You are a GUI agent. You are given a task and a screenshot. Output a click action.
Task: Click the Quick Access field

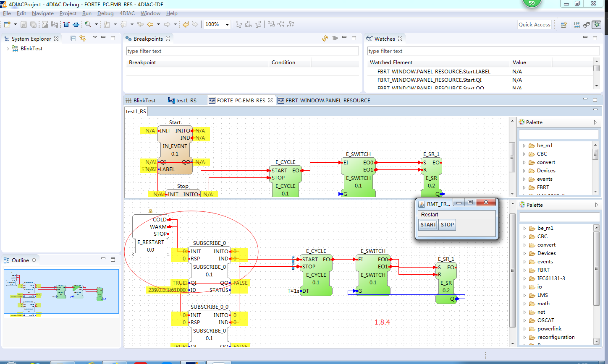(534, 25)
